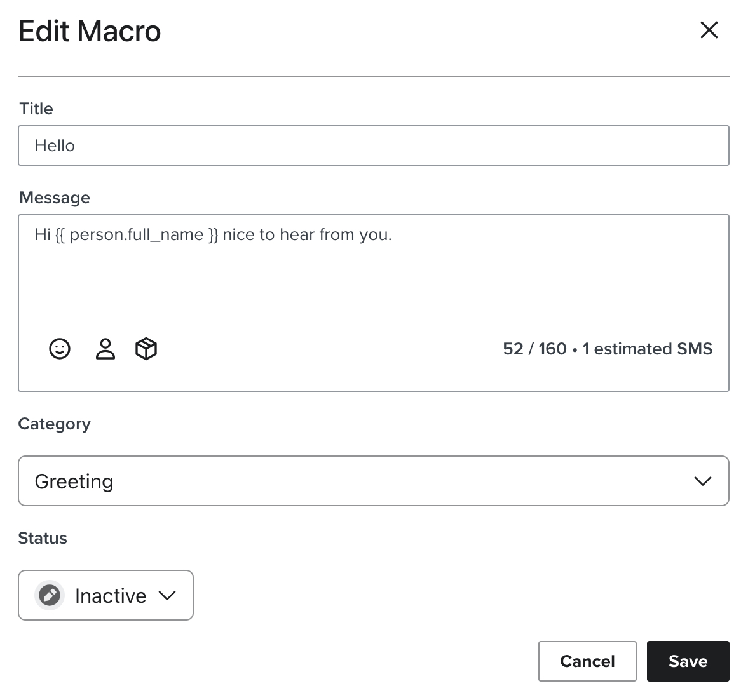
Task: Click the 52 / 160 character counter
Action: coord(534,349)
